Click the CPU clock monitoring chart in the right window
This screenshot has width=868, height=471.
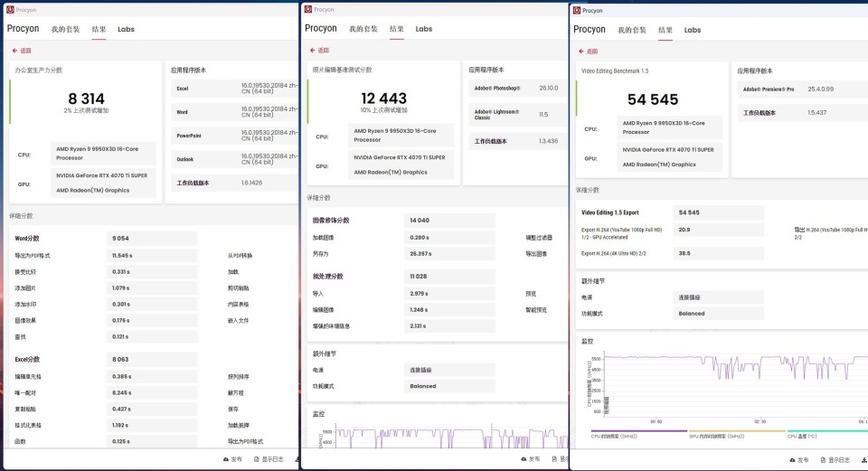(x=734, y=384)
